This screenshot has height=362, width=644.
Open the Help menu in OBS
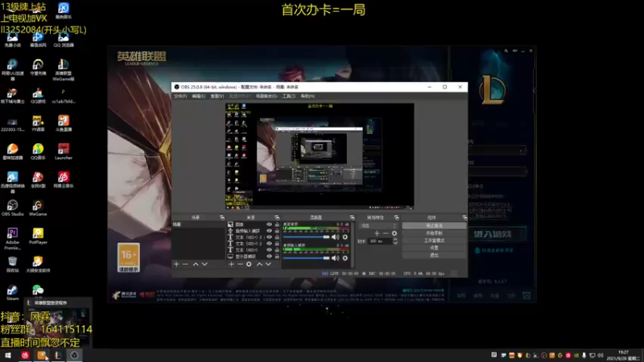coord(308,96)
